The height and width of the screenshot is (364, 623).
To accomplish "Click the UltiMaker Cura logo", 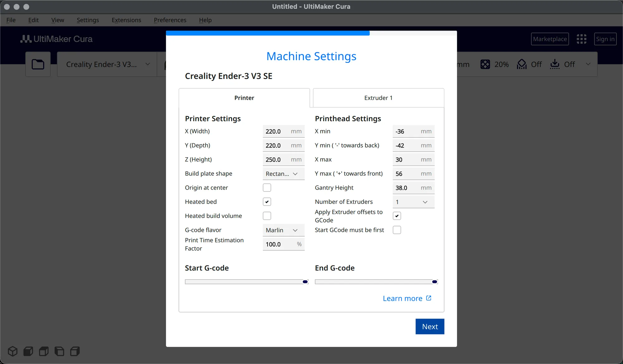I will [56, 39].
